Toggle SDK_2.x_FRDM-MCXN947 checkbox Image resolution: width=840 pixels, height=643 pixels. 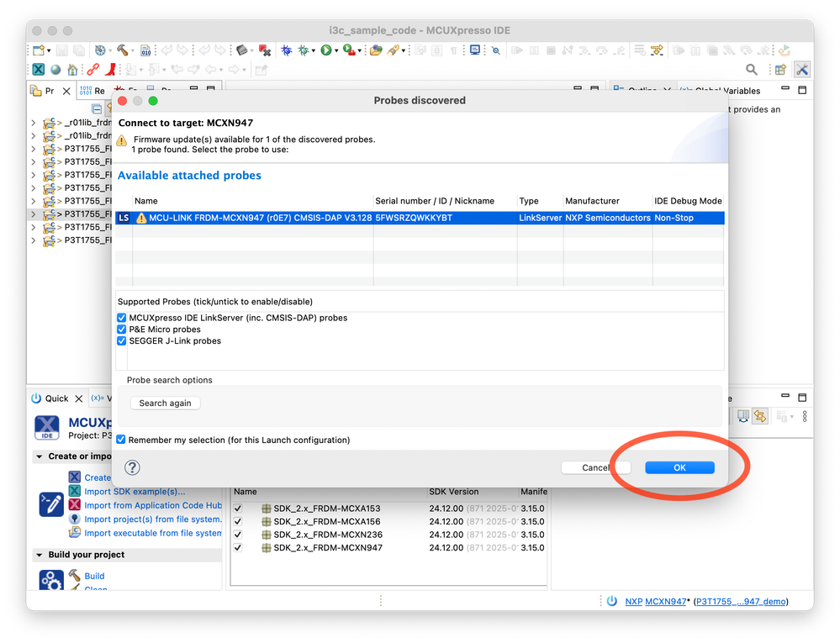[x=238, y=548]
